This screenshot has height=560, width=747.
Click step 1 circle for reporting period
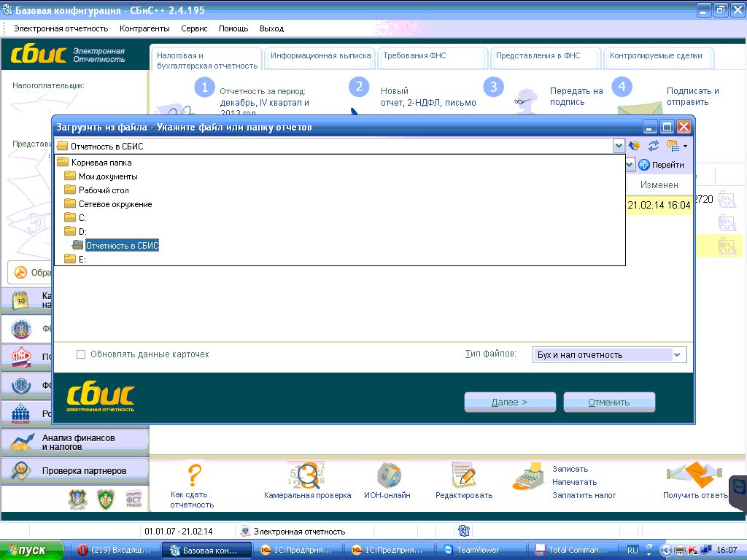[x=205, y=87]
